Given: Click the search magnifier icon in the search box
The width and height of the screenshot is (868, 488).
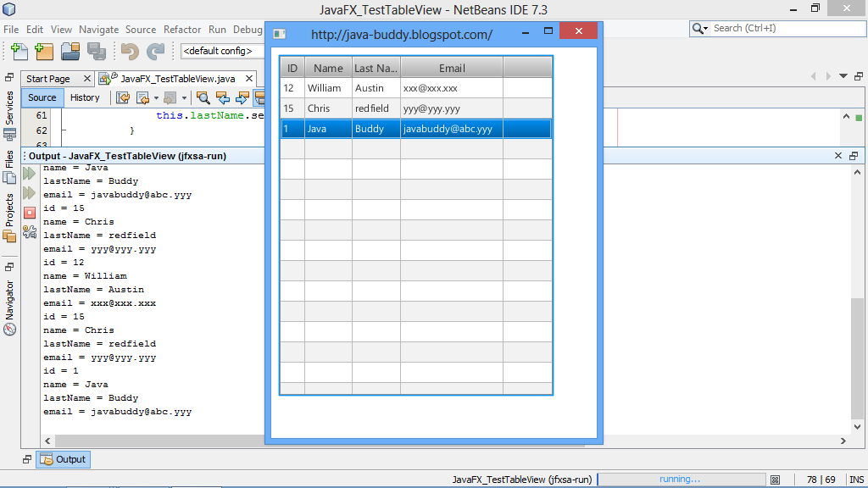Looking at the screenshot, I should (x=698, y=28).
